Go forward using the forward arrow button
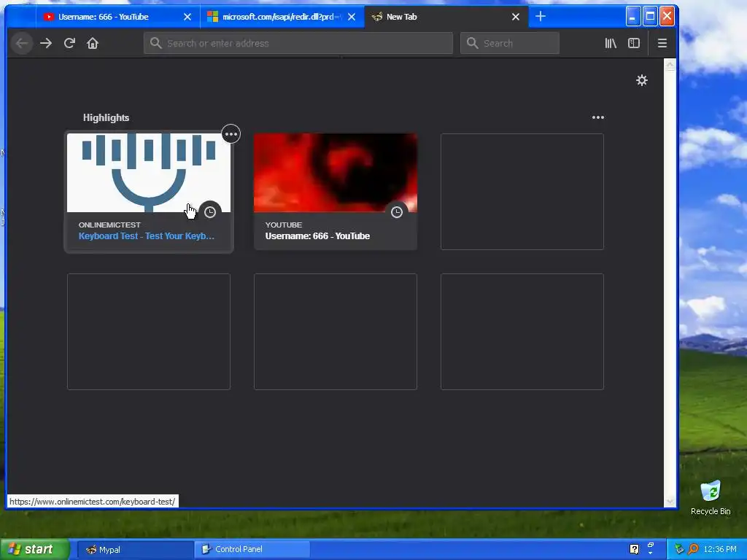 [x=46, y=43]
